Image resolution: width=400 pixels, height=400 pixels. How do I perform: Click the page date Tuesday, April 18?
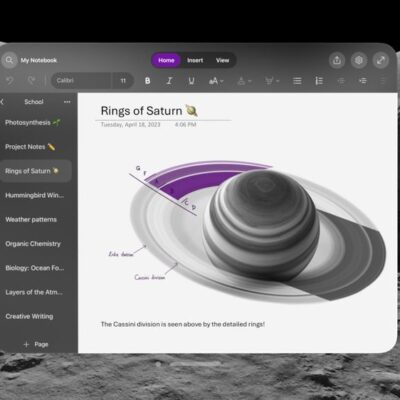tap(130, 125)
